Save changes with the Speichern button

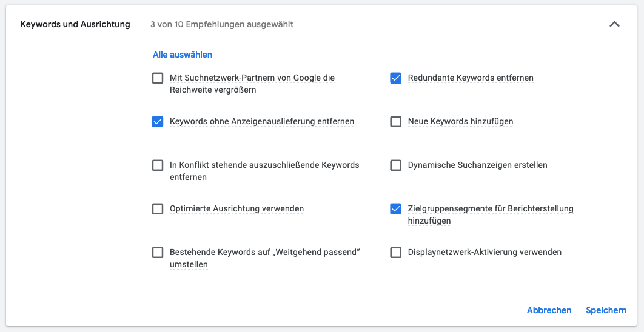pyautogui.click(x=606, y=310)
